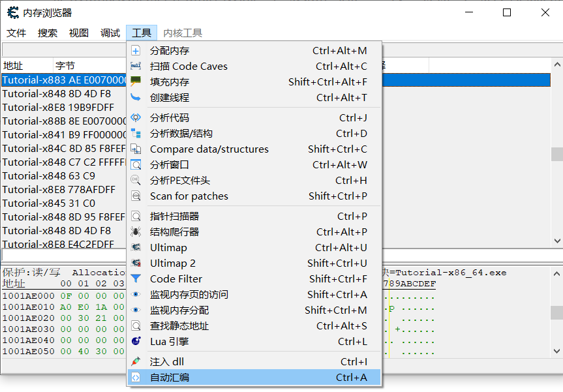
Task: Click the 注入 dll syringe icon
Action: pos(136,362)
